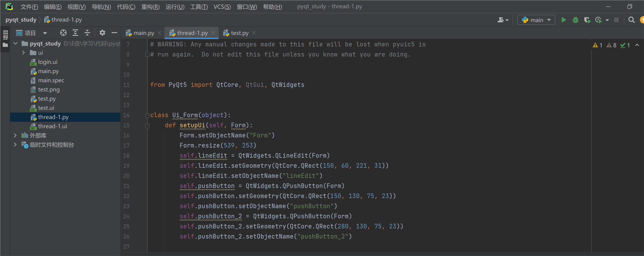Place cursor on the Ui_Form class name
The image size is (644, 256).
pos(185,115)
